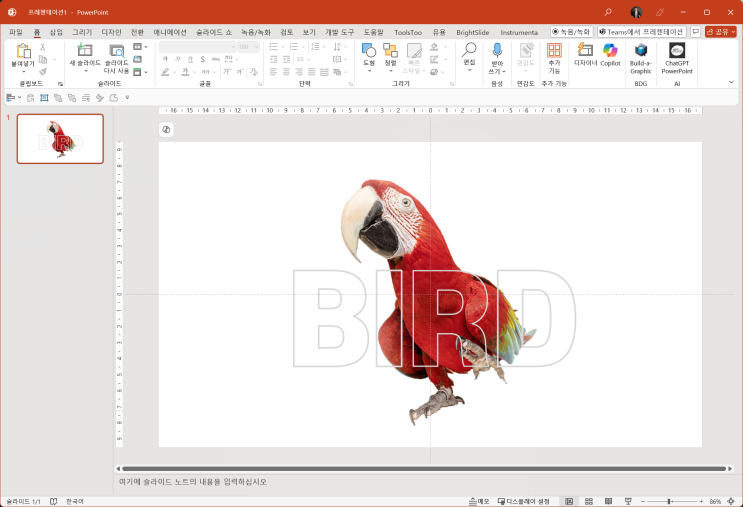Switch to the 삽입 insert tab
The height and width of the screenshot is (507, 743).
56,32
